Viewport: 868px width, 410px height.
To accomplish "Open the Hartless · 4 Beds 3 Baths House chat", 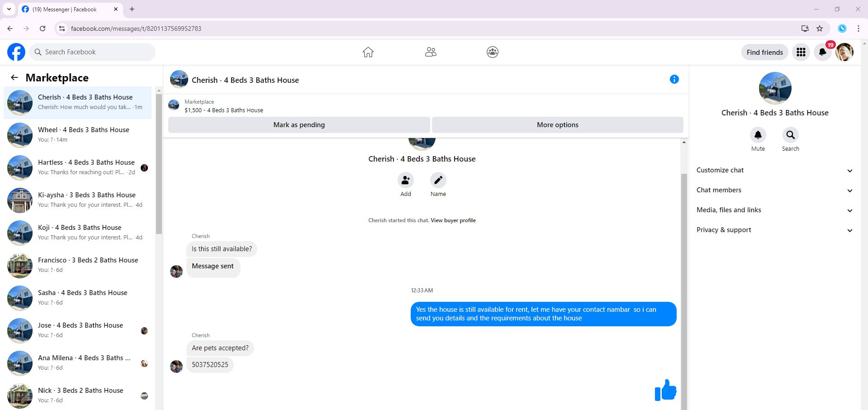I will coord(78,168).
